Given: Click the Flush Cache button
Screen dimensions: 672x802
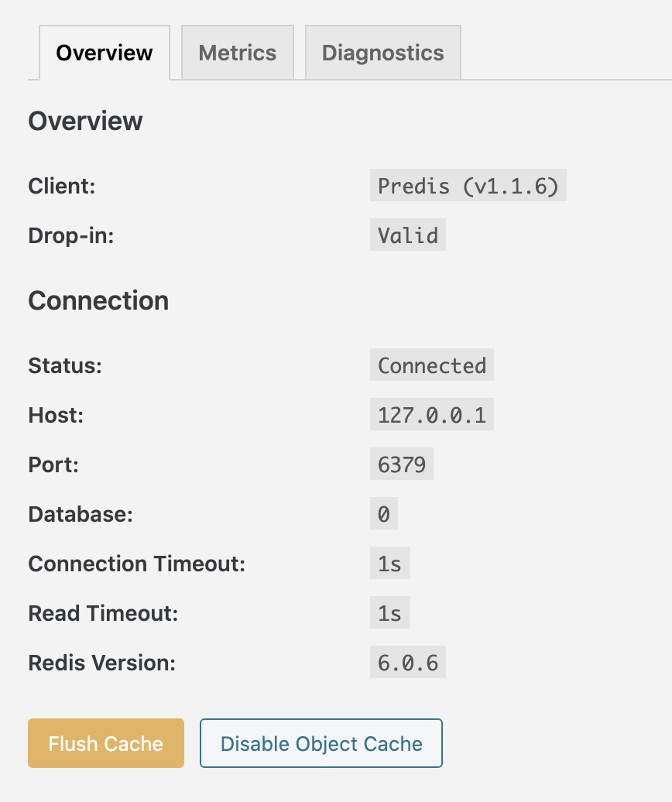Looking at the screenshot, I should 106,743.
